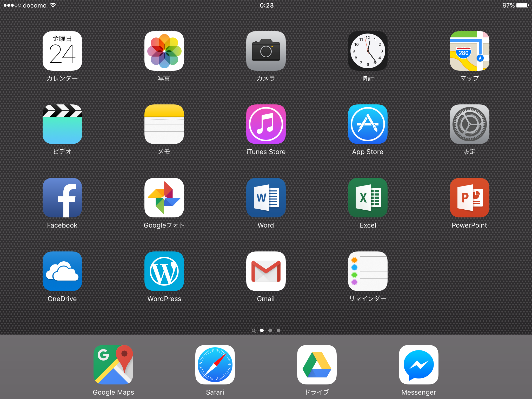
Task: Open Microsoft Excel
Action: [368, 198]
